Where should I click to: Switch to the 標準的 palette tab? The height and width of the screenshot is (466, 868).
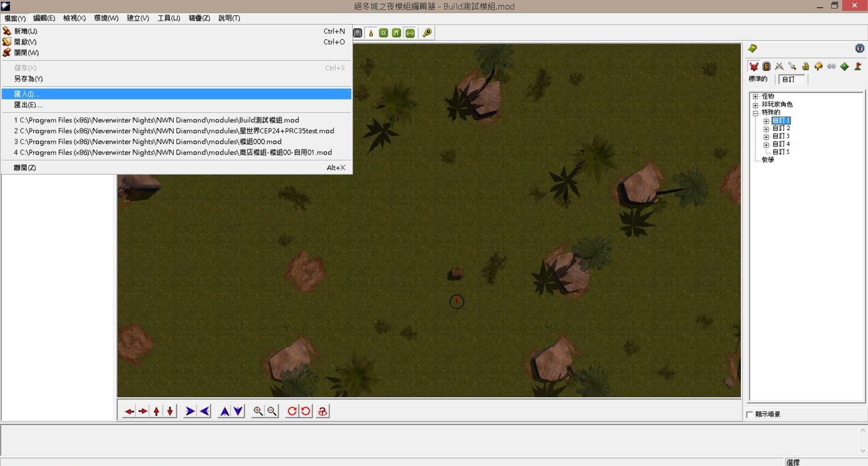pyautogui.click(x=758, y=79)
